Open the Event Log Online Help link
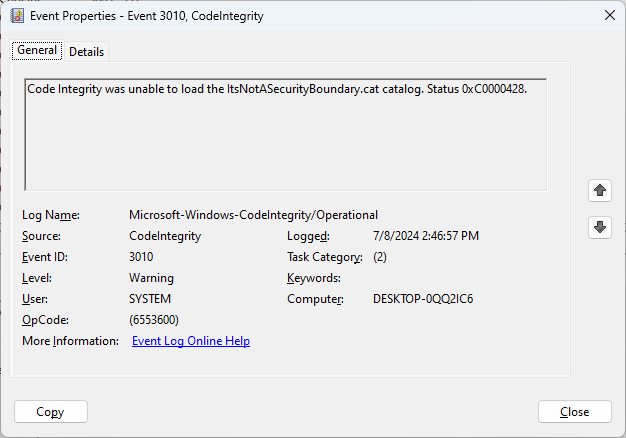 pyautogui.click(x=191, y=341)
